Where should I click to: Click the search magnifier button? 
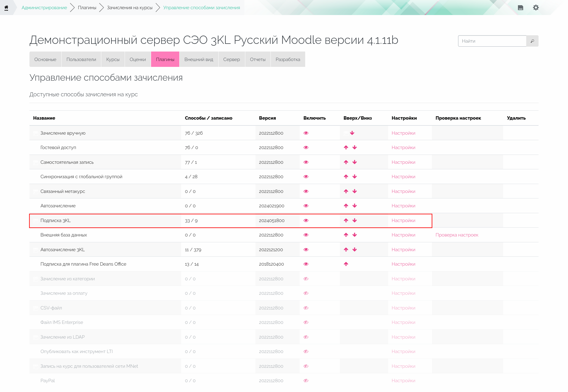(x=532, y=41)
